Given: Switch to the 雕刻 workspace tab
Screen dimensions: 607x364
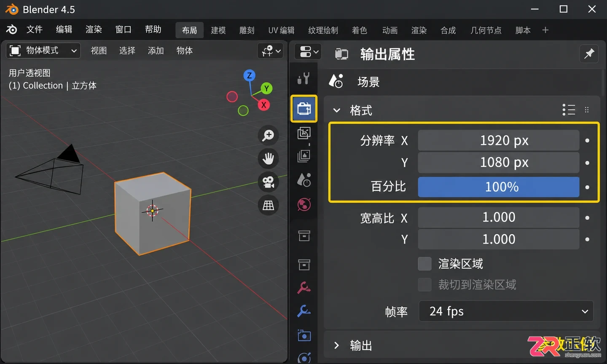Looking at the screenshot, I should (x=247, y=30).
